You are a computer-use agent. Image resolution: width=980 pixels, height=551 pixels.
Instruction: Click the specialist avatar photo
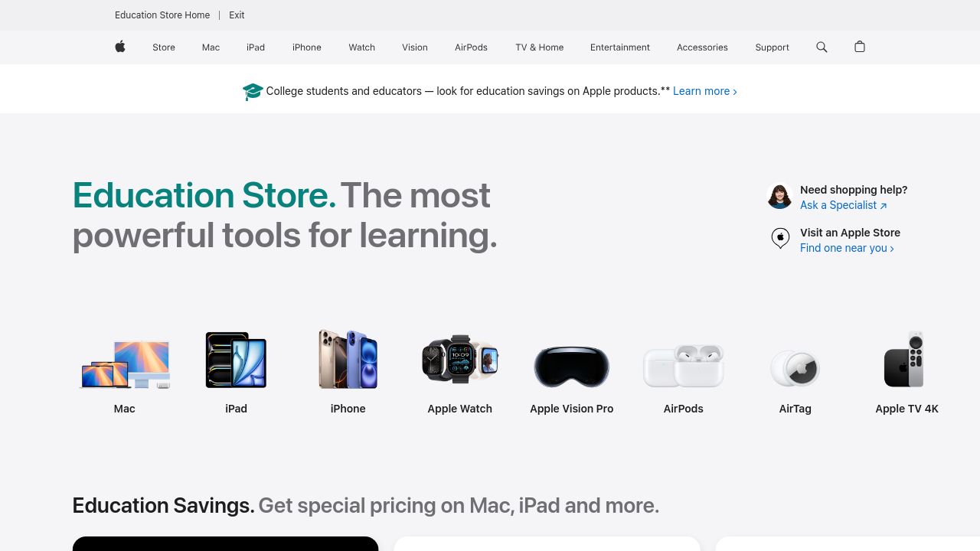779,197
